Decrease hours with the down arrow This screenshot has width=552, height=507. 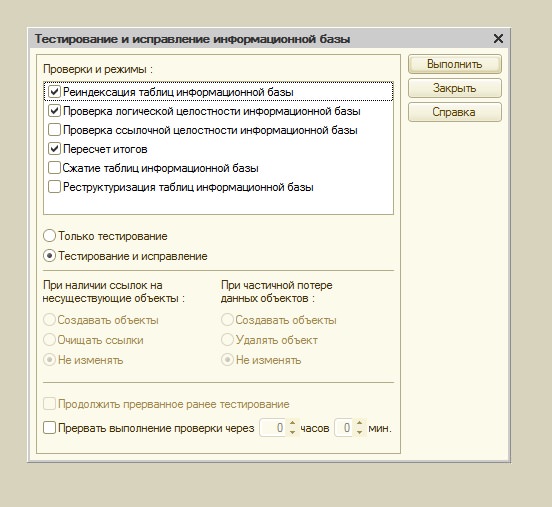point(293,432)
